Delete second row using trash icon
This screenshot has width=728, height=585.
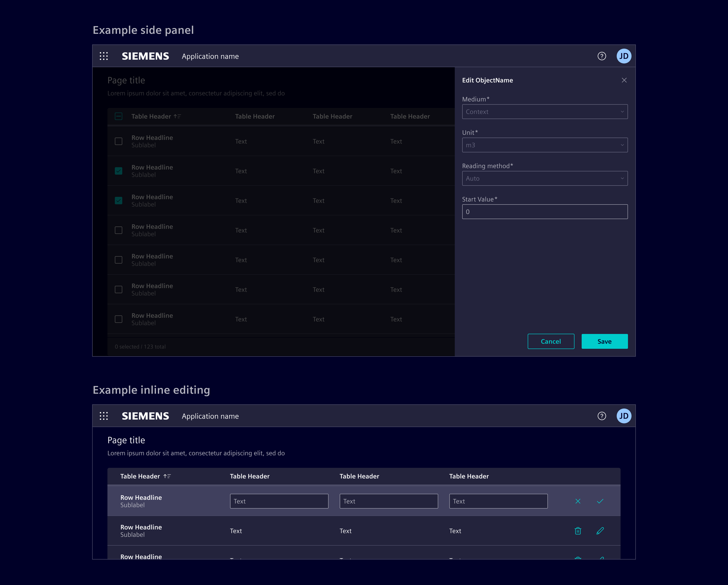(578, 531)
